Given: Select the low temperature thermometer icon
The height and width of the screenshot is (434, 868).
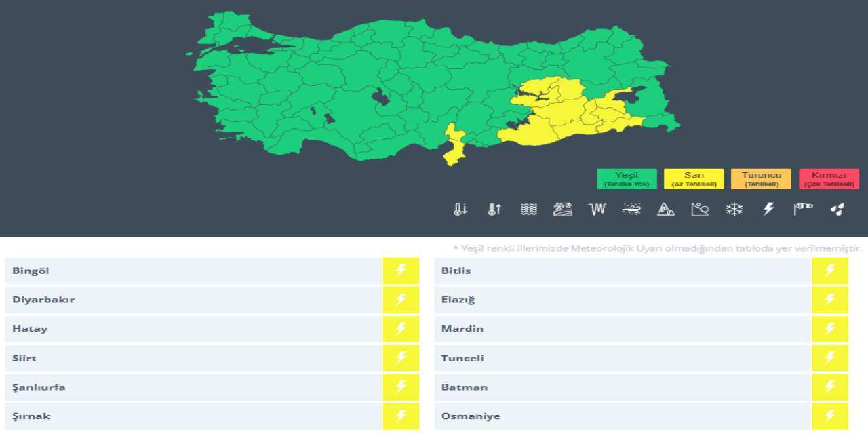Looking at the screenshot, I should 460,209.
